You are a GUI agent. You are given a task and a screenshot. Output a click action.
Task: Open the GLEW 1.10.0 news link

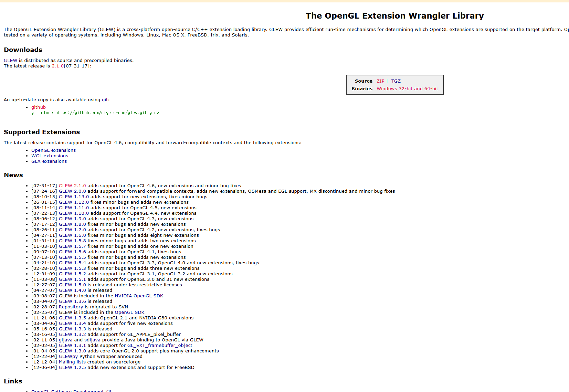pos(74,213)
